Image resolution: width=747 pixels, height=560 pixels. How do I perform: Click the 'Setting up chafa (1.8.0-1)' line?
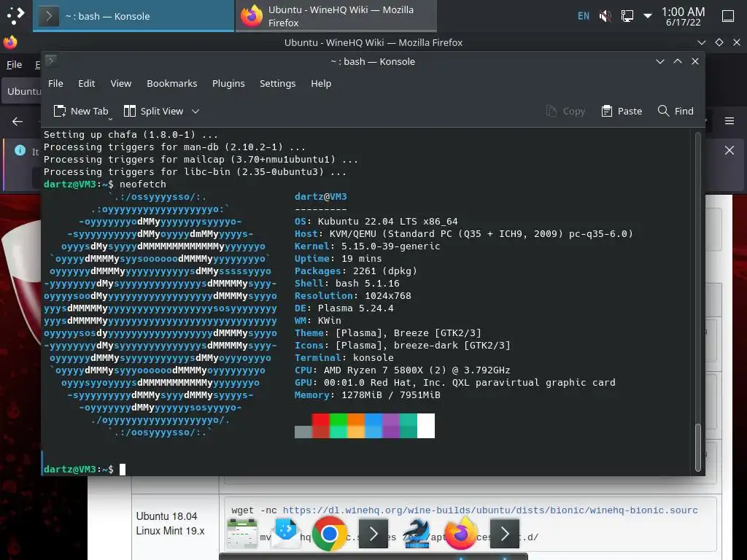tap(131, 135)
